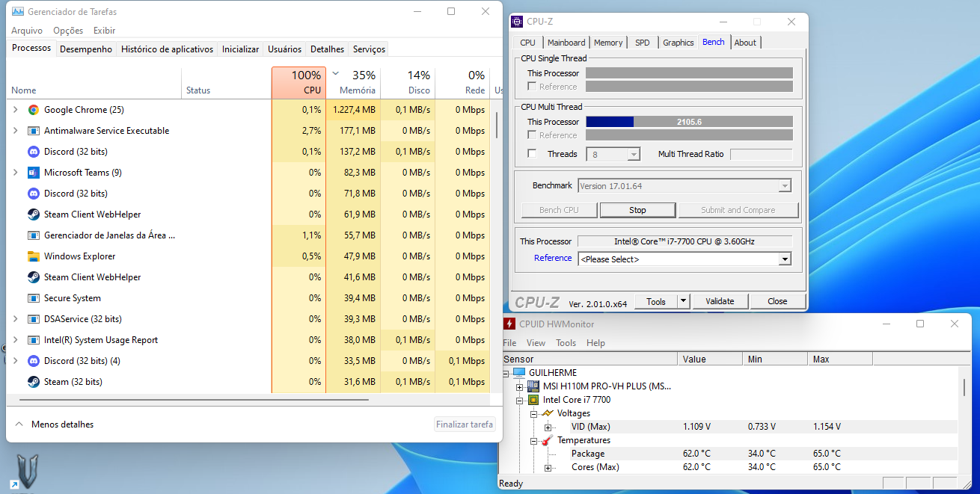This screenshot has width=980, height=494.
Task: Click the Windows Explorer folder icon
Action: [x=33, y=256]
